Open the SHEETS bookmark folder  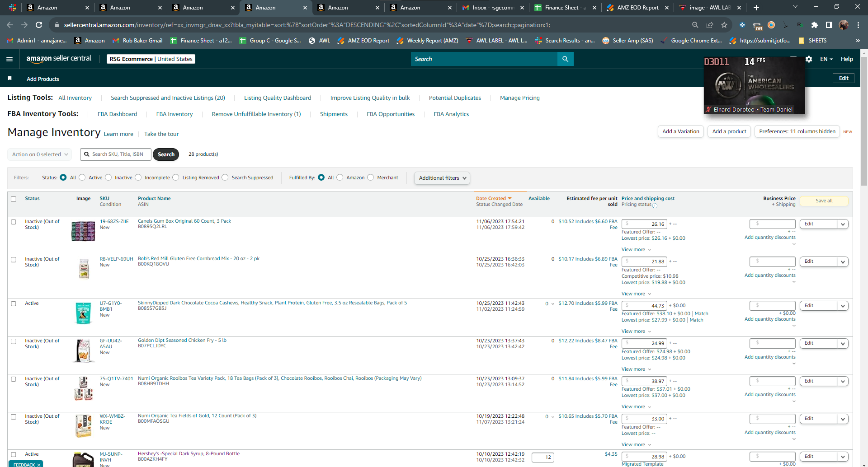pyautogui.click(x=812, y=41)
